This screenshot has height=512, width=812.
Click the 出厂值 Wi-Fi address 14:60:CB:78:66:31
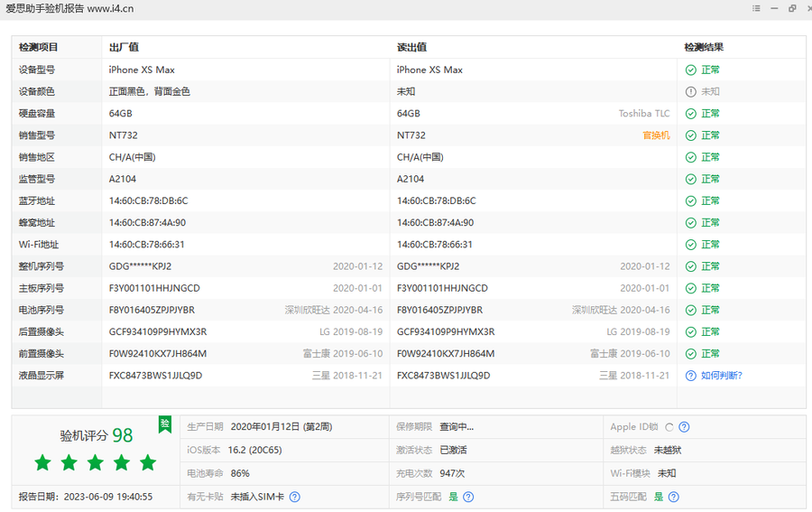(x=146, y=245)
